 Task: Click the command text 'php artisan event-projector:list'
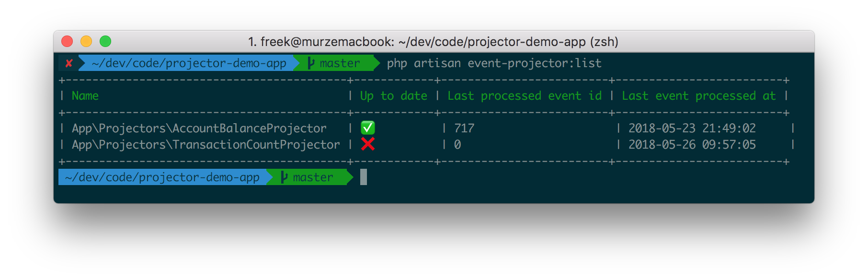point(494,63)
